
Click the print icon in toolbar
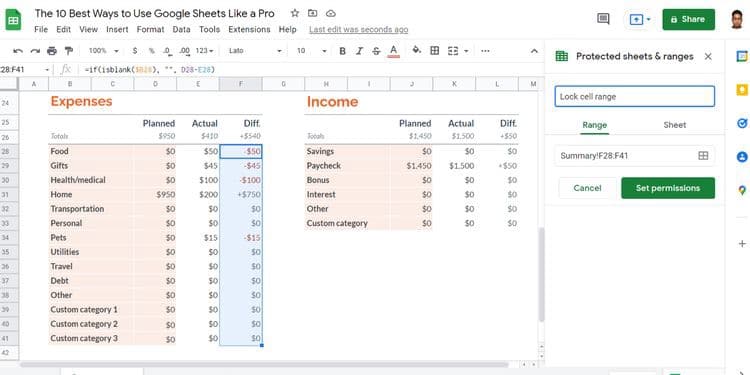(x=52, y=51)
